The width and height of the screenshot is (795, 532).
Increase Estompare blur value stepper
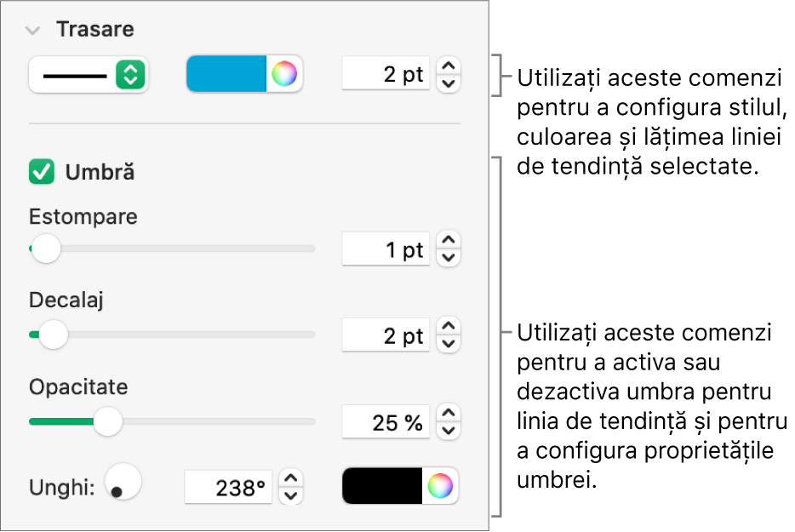click(450, 241)
